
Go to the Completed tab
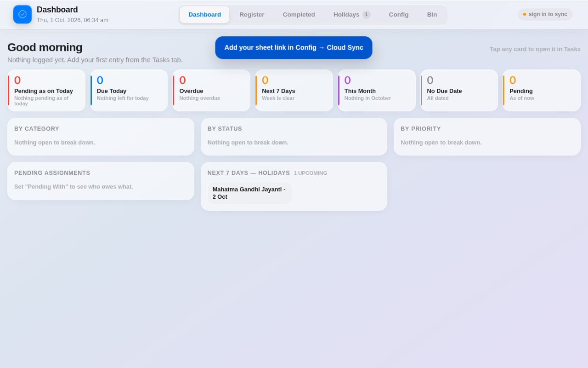pos(299,15)
